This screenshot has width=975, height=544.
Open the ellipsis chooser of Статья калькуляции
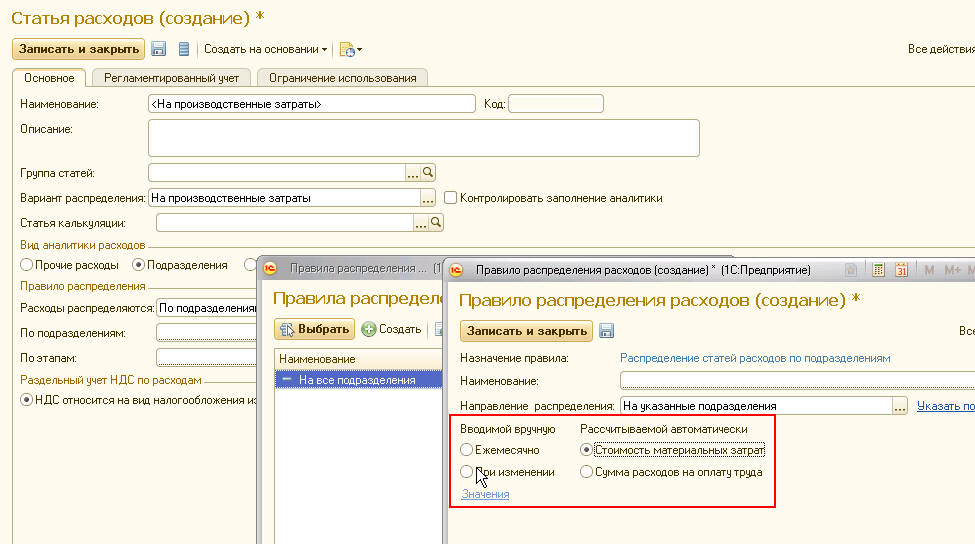pos(421,222)
